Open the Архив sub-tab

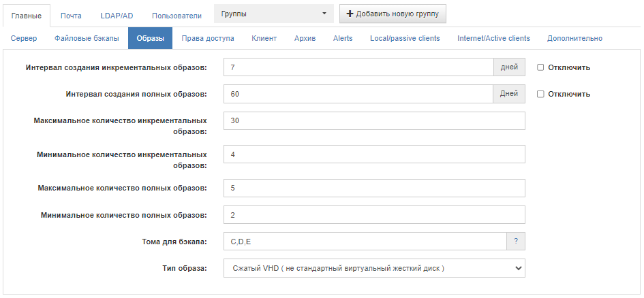(305, 38)
